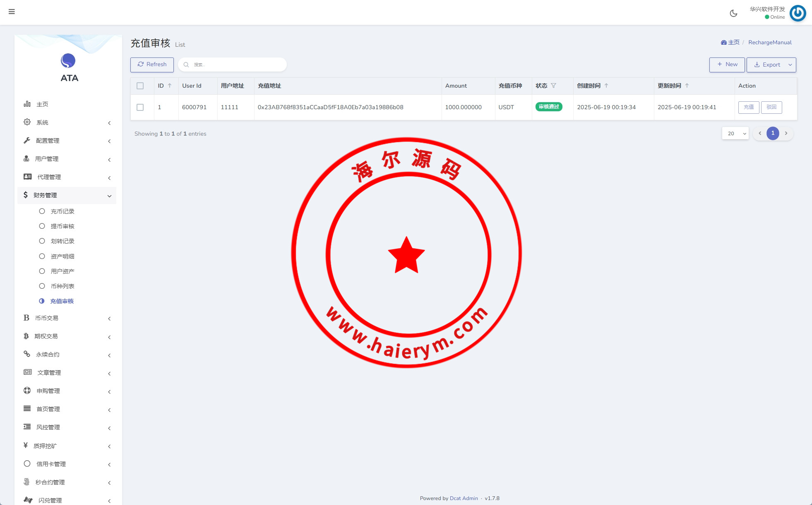Screen dimensions: 812x505
Task: Open the 20 per-page dropdown
Action: [x=735, y=133]
